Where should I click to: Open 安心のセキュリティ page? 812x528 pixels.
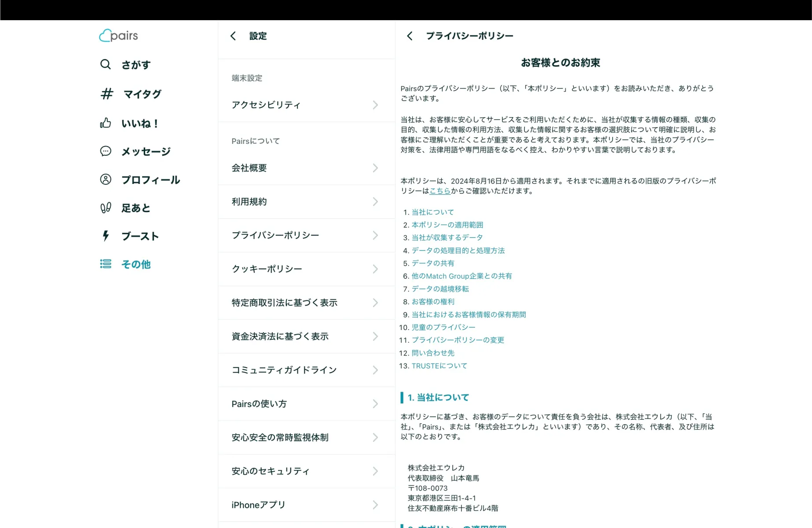[307, 471]
